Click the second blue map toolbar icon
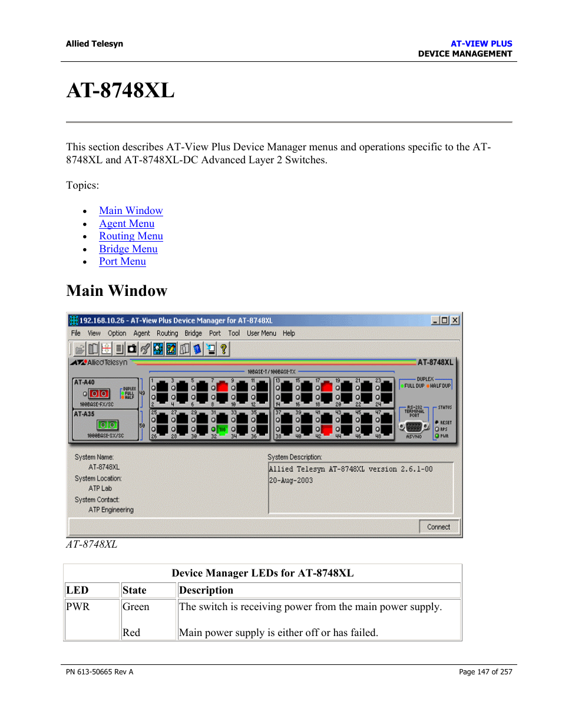The image size is (562, 728). pos(171,349)
